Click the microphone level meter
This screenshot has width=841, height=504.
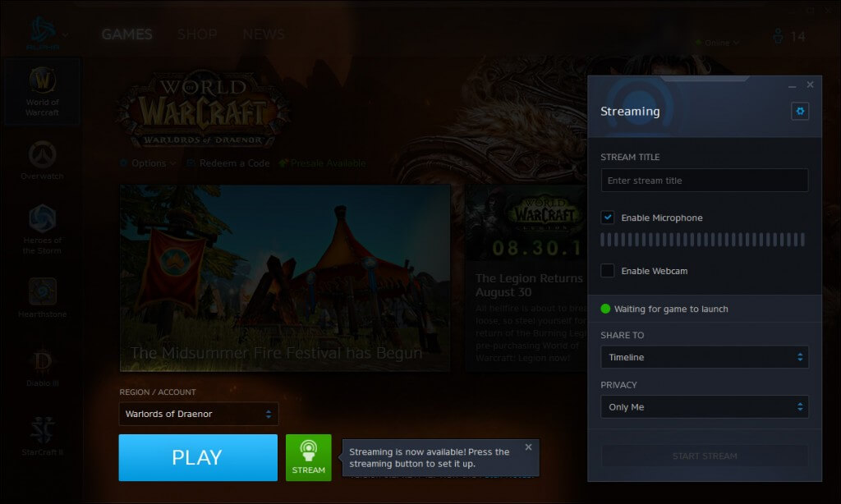(x=702, y=240)
